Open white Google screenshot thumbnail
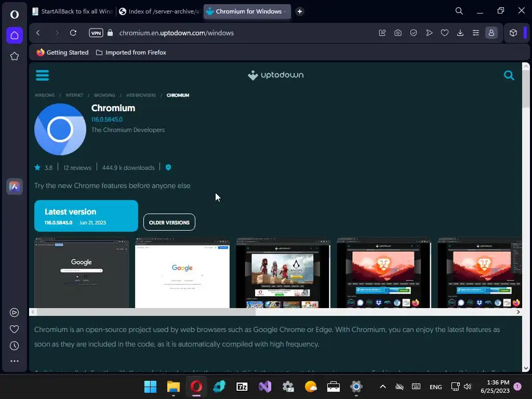The height and width of the screenshot is (399, 532). pyautogui.click(x=182, y=273)
